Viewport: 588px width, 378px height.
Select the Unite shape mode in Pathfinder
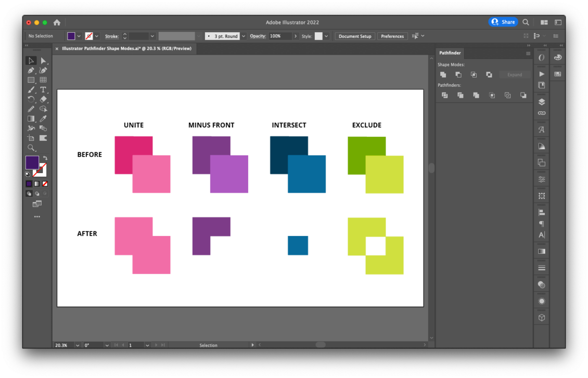click(443, 74)
